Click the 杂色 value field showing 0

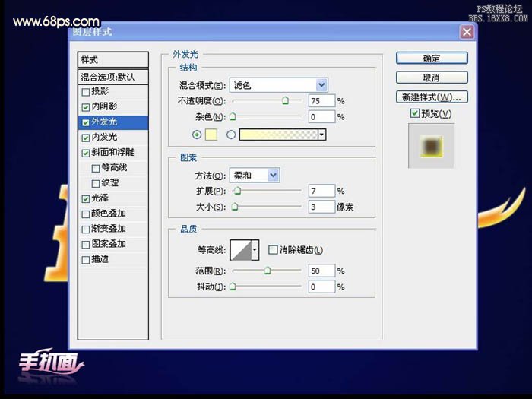321,117
